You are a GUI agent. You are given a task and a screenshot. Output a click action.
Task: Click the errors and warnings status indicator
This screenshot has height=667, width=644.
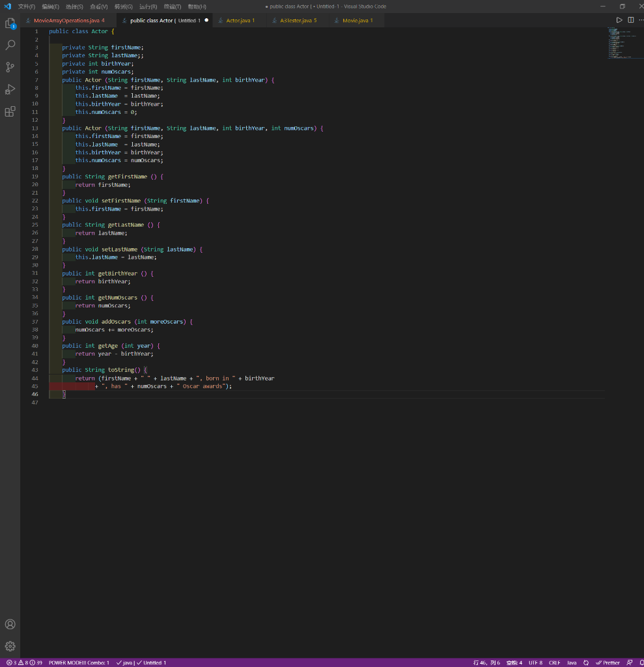point(24,662)
